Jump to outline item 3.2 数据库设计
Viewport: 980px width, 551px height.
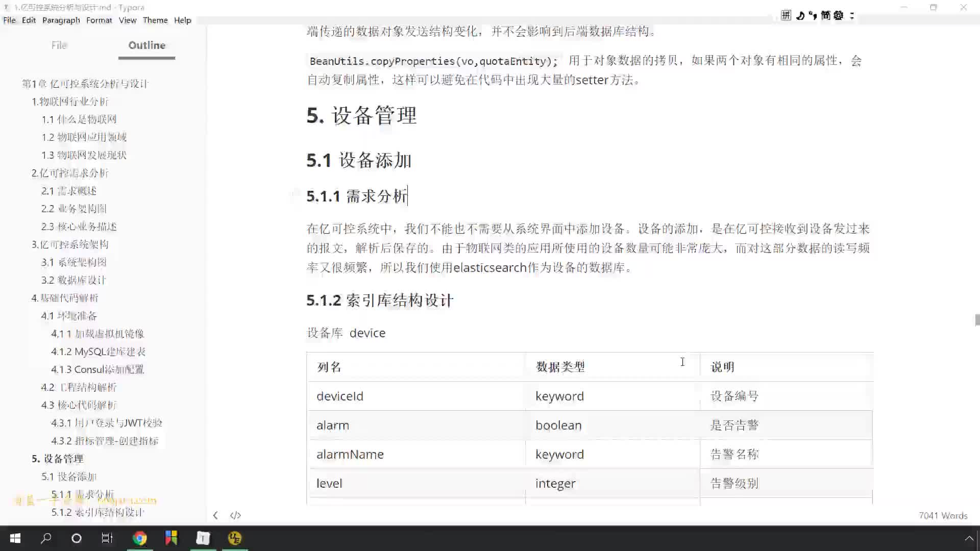click(74, 280)
